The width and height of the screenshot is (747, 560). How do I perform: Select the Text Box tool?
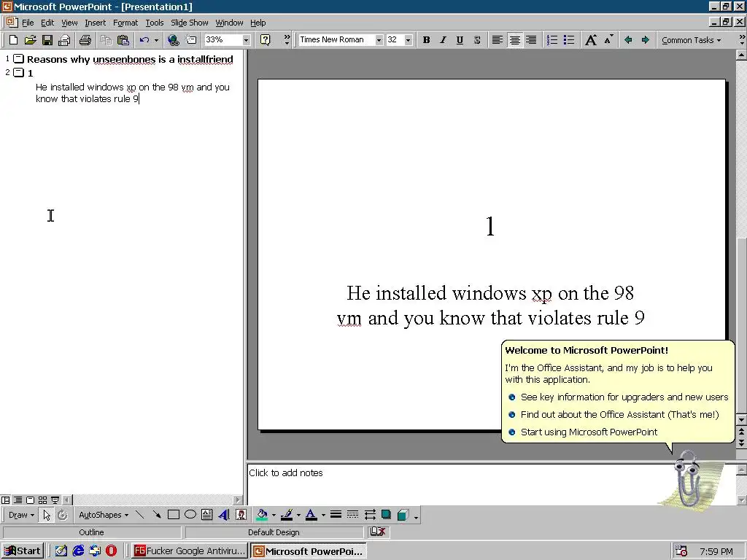point(206,515)
